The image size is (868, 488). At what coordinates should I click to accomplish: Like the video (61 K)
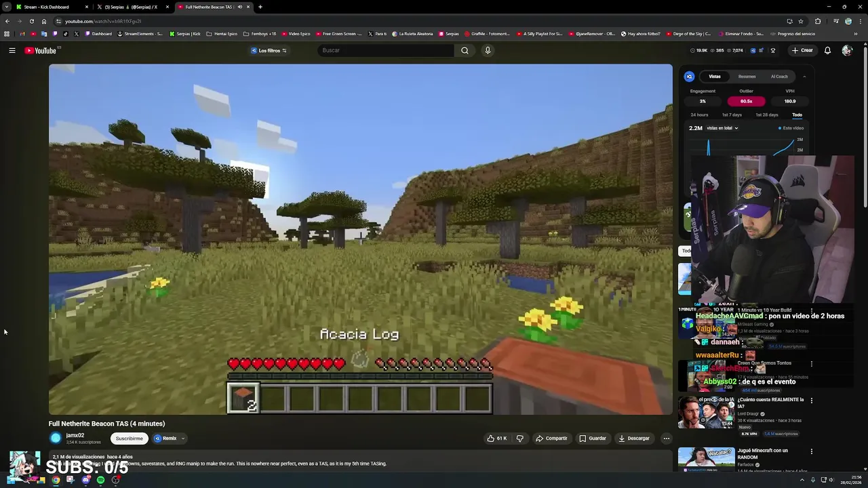[497, 439]
